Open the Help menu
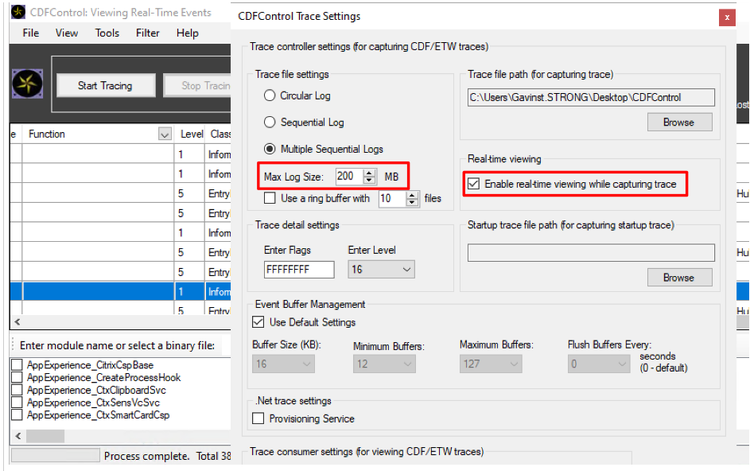 coord(188,33)
